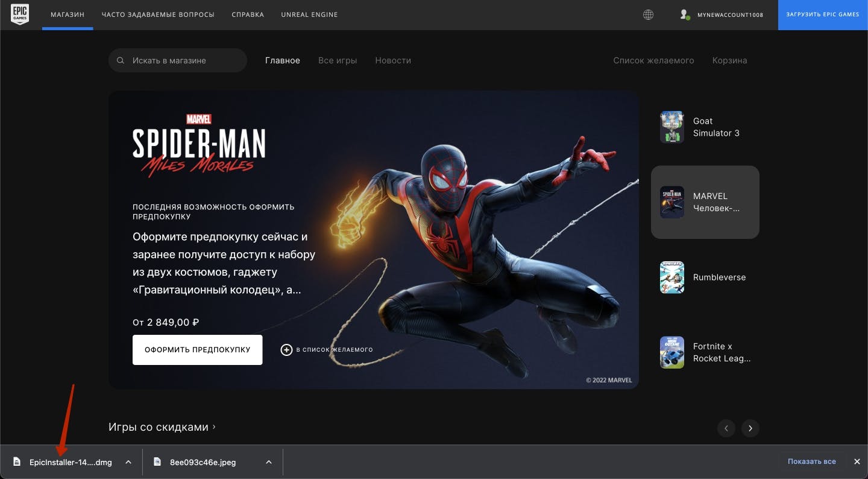Open ЧАСТО ЗАДАВАЕМЫЕ ВОПРОСЫ menu item
The width and height of the screenshot is (868, 479).
point(158,14)
